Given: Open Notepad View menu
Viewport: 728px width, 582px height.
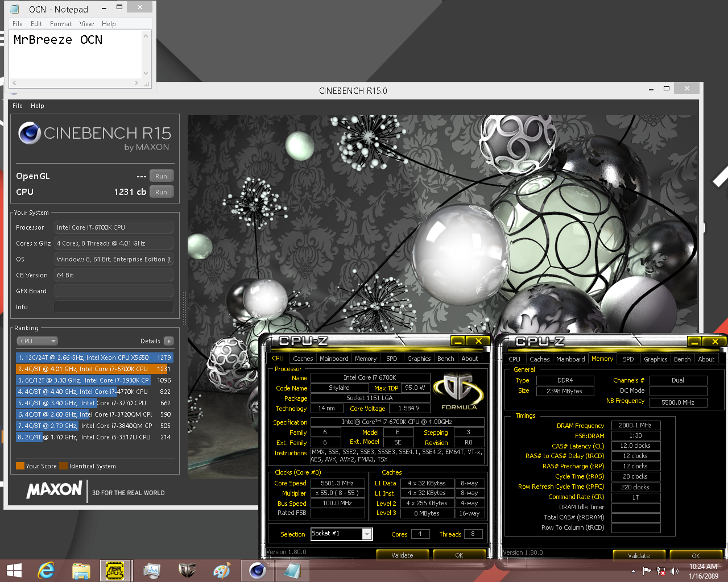Looking at the screenshot, I should click(x=86, y=24).
